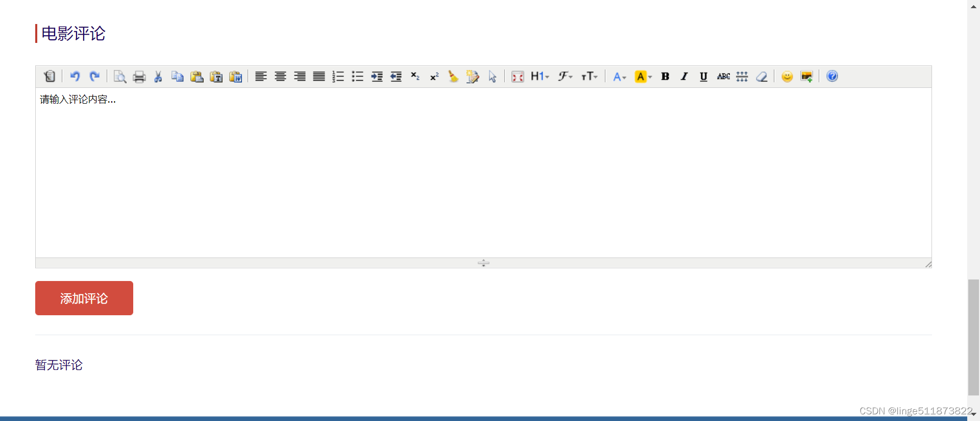Screen dimensions: 980x421
Task: Click the page vertical scrollbar thumb
Action: tap(973, 337)
